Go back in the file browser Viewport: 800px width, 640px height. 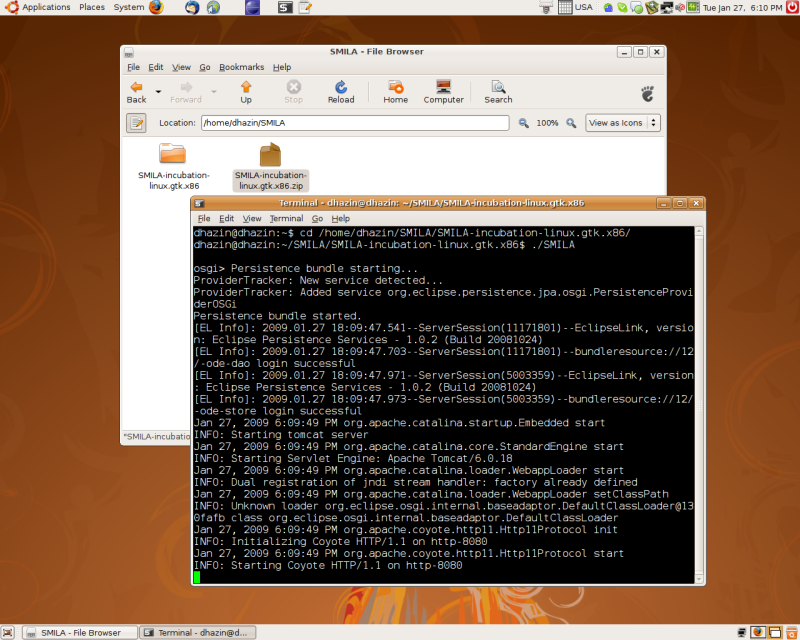click(136, 92)
